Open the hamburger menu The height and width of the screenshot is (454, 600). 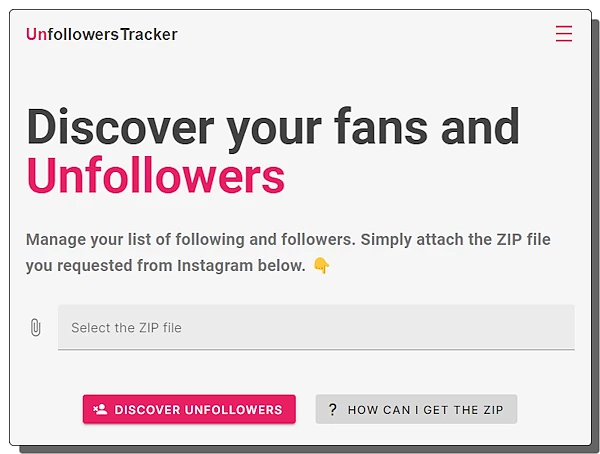564,34
